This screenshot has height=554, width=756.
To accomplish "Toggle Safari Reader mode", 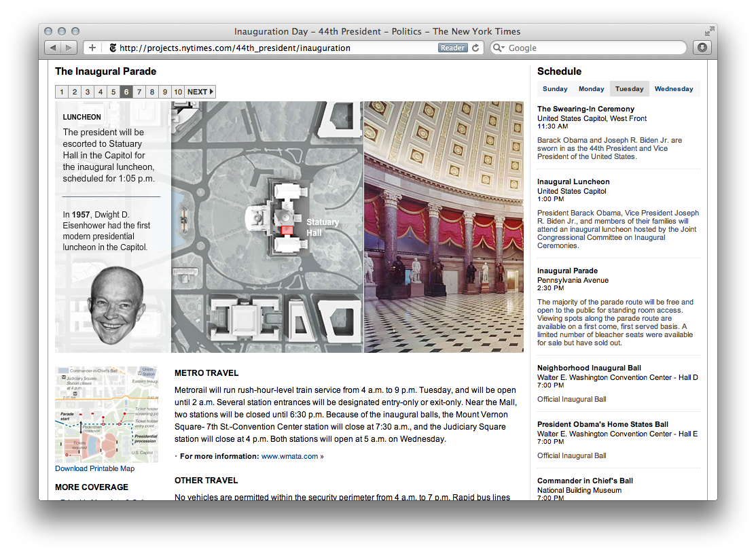I will point(453,48).
